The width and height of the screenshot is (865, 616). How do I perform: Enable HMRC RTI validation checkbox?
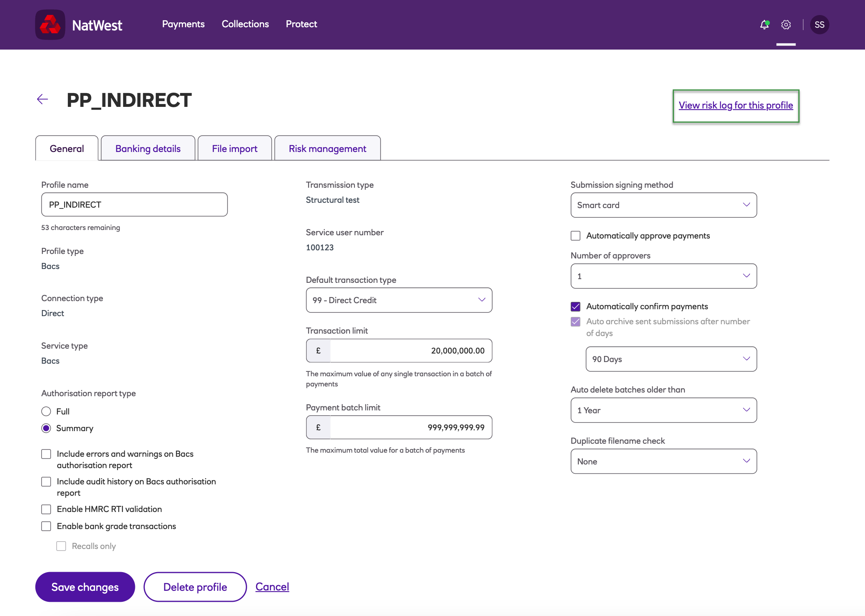pos(46,509)
